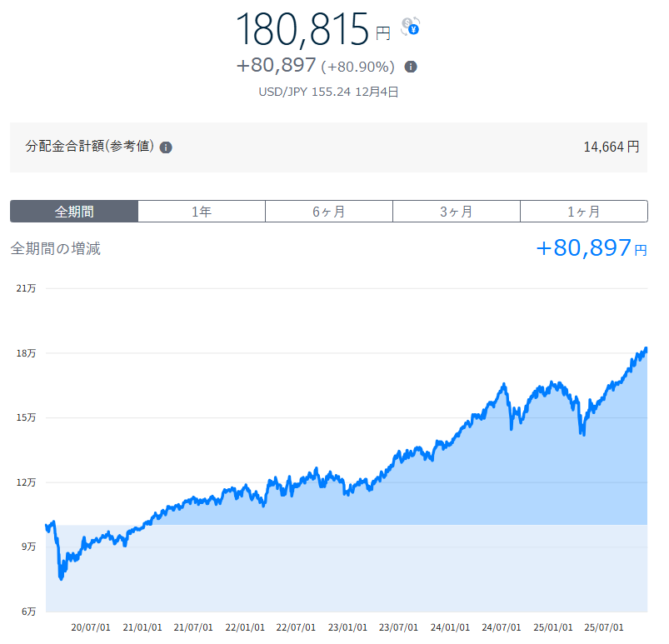Click the 分配金合計額(参考値) label
The image size is (669, 644).
click(89, 147)
